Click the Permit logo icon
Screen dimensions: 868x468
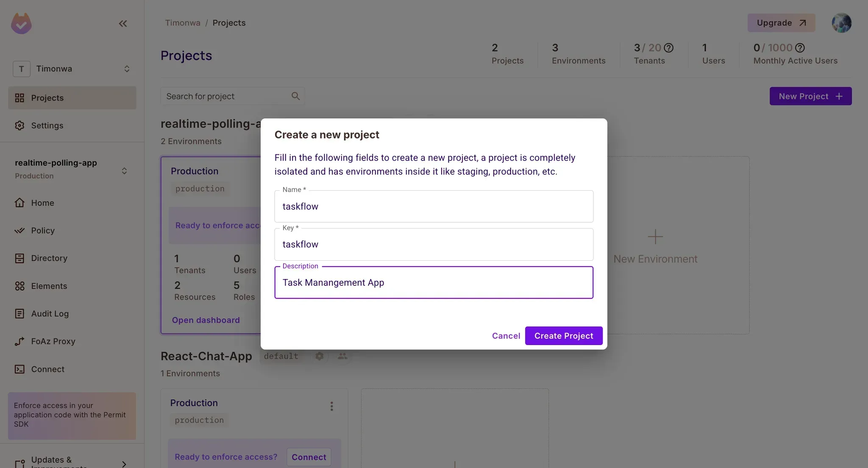point(21,23)
